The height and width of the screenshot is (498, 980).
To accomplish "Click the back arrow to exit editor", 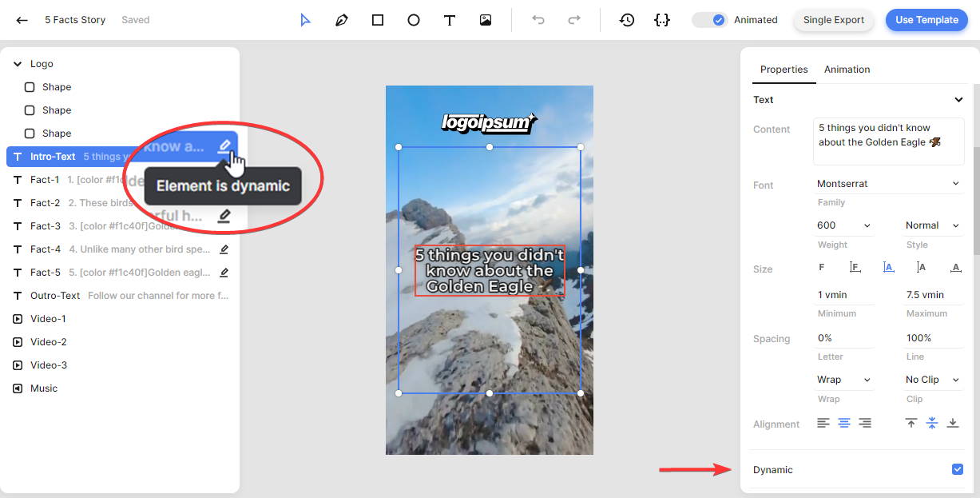I will pos(22,20).
